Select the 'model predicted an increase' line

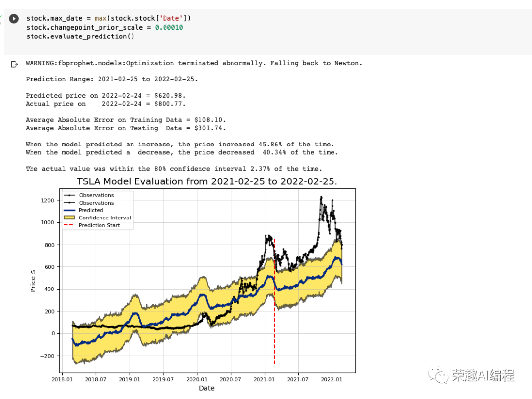[180, 145]
